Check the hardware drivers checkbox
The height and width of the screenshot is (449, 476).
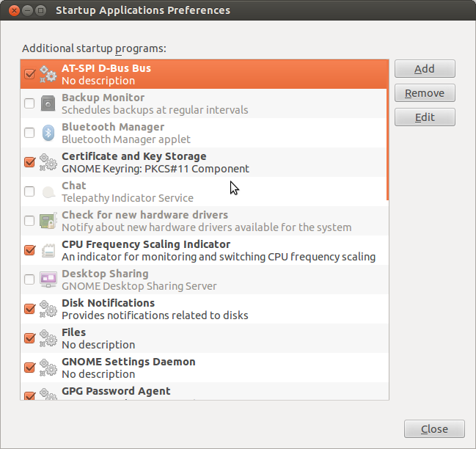click(29, 221)
